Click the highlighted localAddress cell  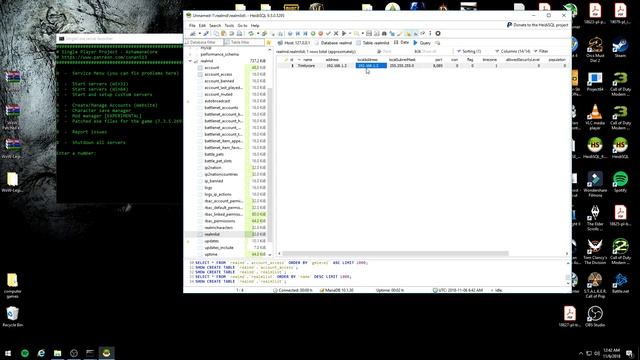click(371, 65)
